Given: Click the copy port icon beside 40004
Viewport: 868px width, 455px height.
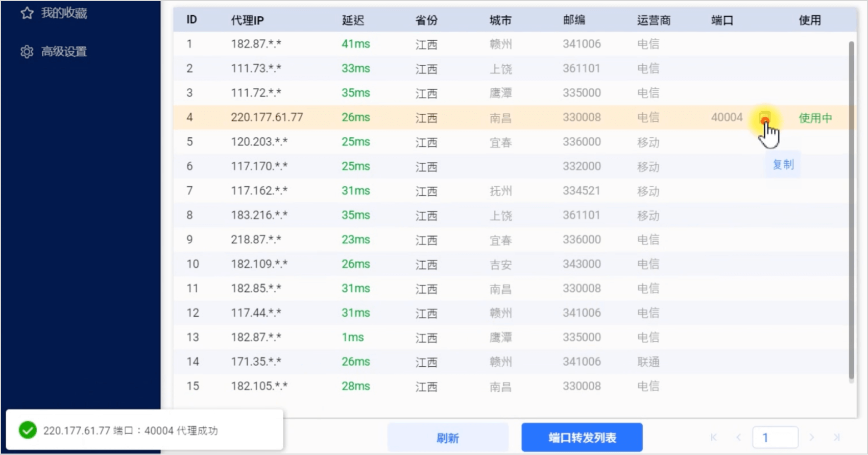Looking at the screenshot, I should [765, 118].
